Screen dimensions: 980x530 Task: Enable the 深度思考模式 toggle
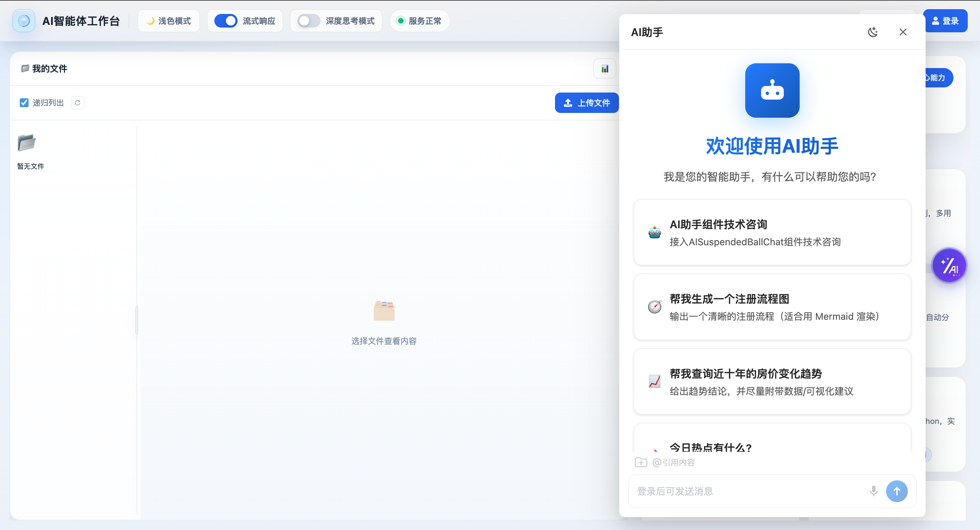coord(309,21)
